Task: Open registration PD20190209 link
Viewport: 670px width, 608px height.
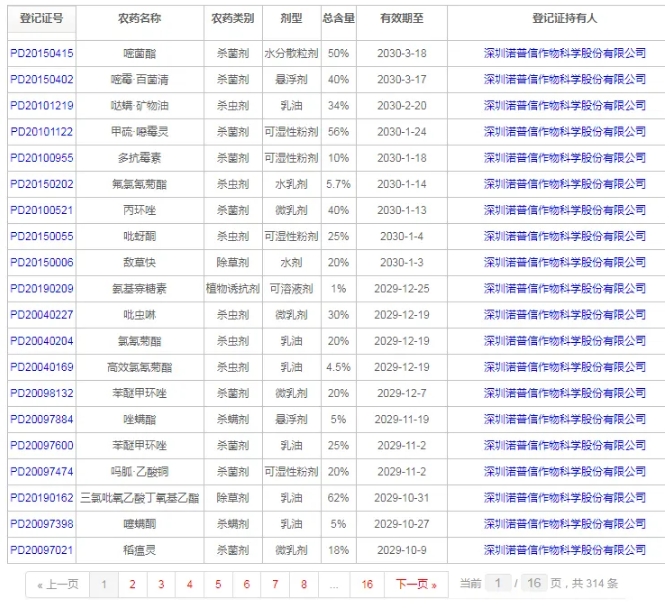Action: tap(42, 289)
